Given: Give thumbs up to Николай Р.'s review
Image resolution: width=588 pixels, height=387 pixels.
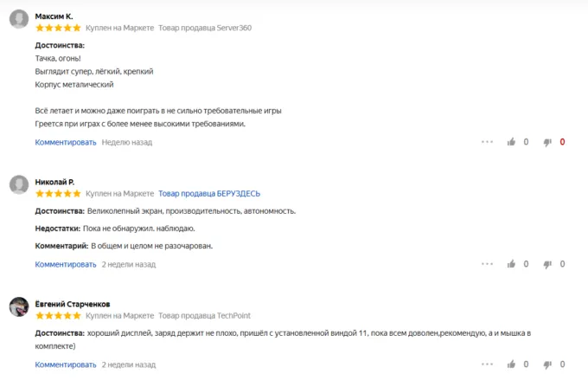Looking at the screenshot, I should coord(511,264).
